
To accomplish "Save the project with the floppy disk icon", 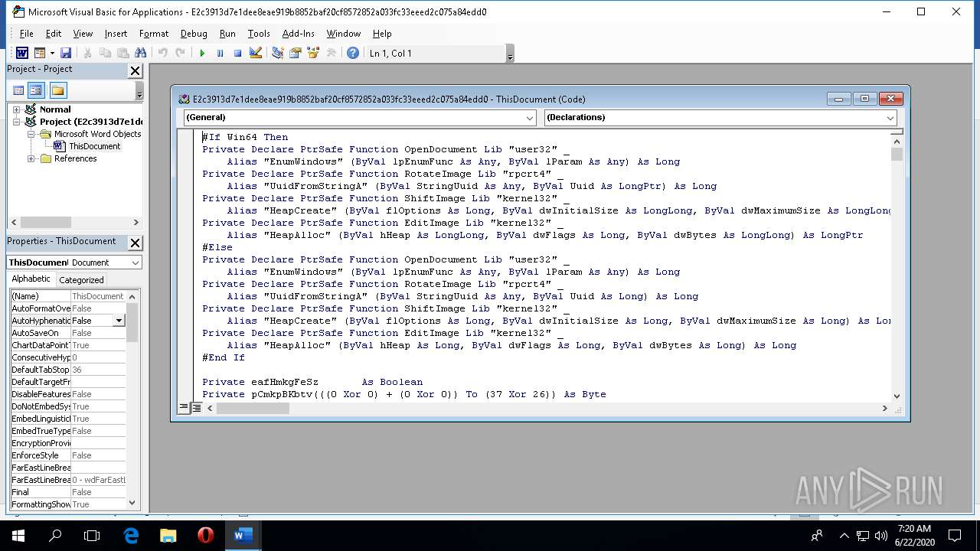I will (x=66, y=53).
